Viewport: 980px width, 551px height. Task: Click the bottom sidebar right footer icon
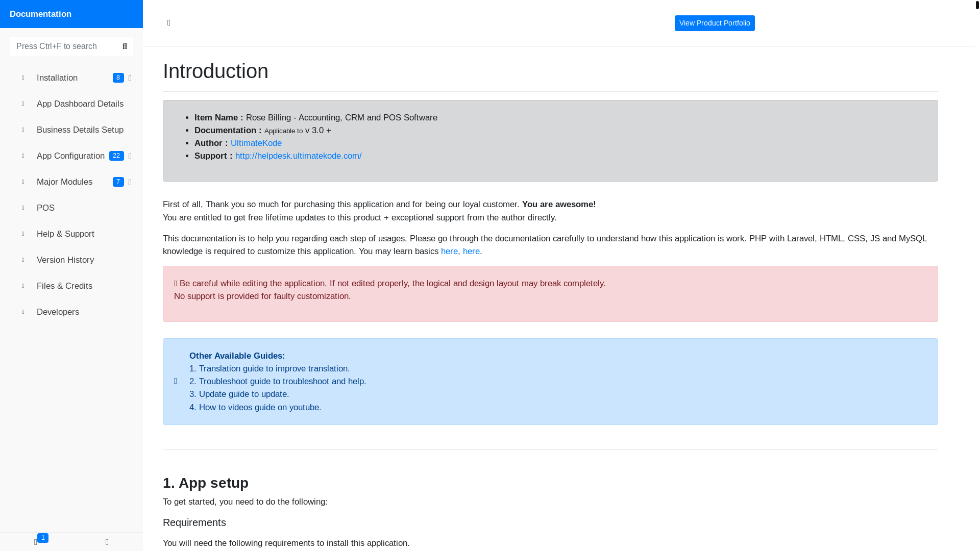(107, 542)
